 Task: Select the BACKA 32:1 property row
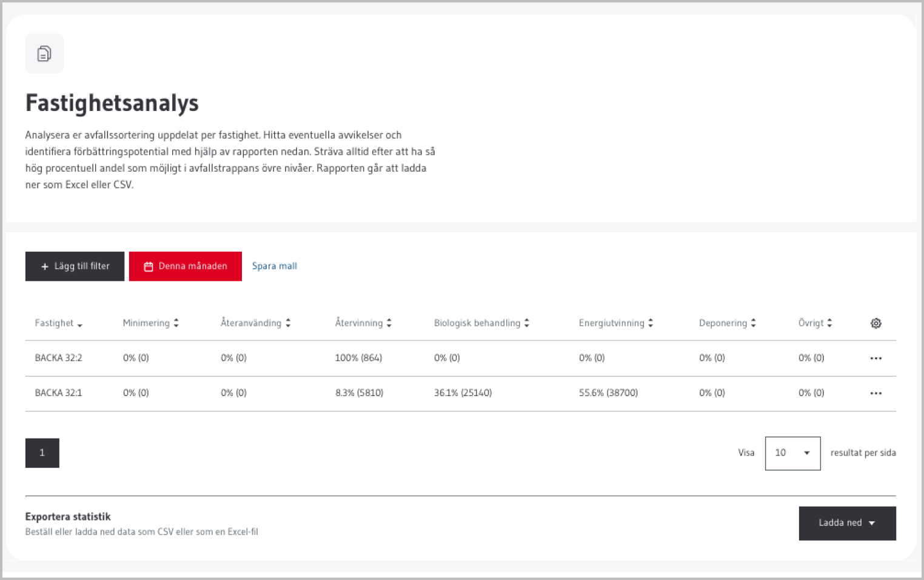tap(58, 393)
